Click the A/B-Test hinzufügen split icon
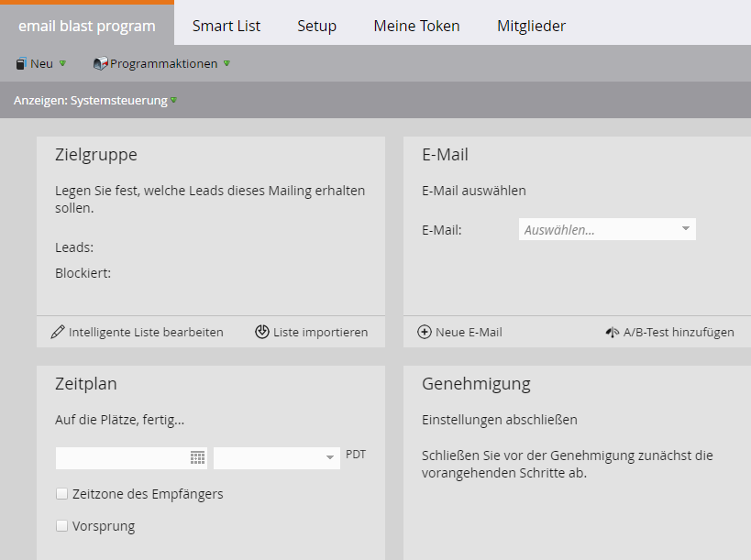 click(613, 333)
